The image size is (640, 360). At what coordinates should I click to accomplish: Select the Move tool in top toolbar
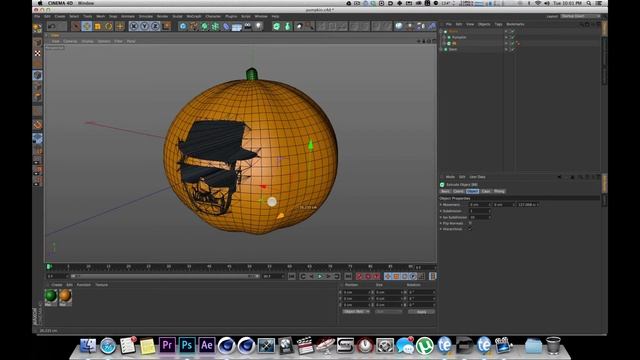click(87, 26)
